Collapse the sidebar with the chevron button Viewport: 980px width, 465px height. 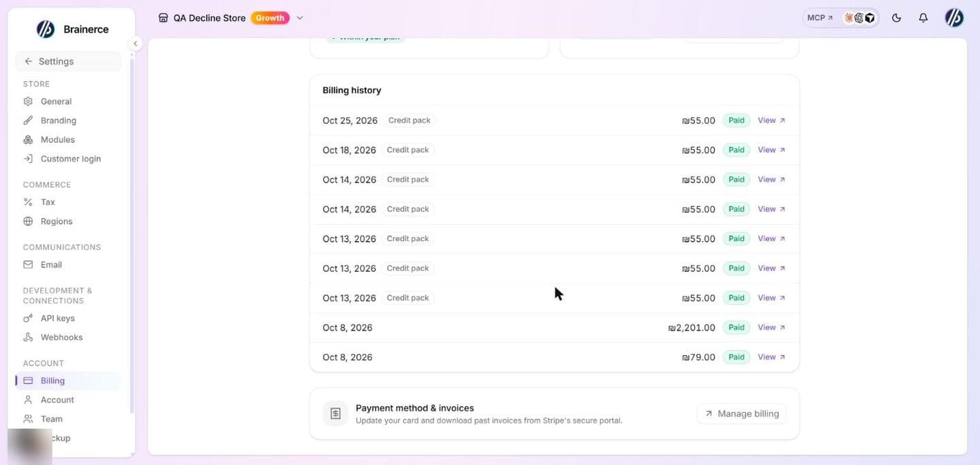(x=135, y=44)
